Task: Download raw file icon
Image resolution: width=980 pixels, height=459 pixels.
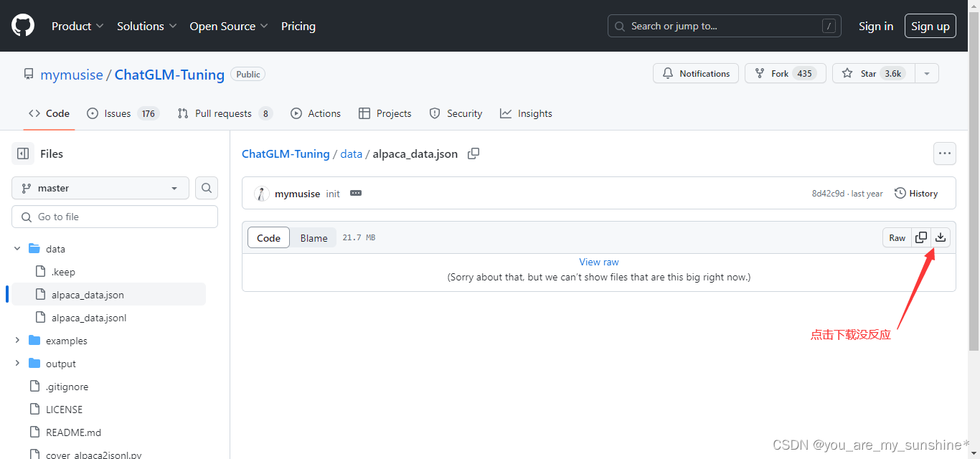Action: click(941, 237)
